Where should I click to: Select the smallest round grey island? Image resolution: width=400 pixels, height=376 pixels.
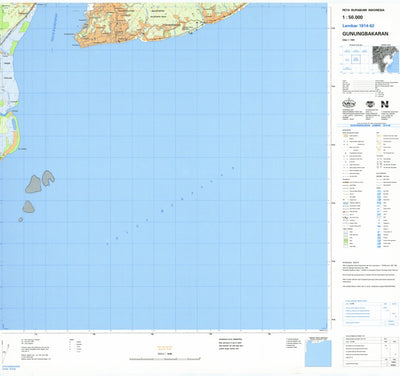click(x=21, y=220)
